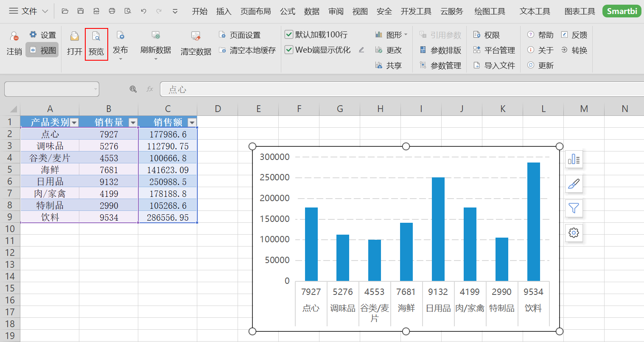The image size is (644, 342).
Task: Switch to the 页面布局 ribbon tab
Action: tap(255, 11)
